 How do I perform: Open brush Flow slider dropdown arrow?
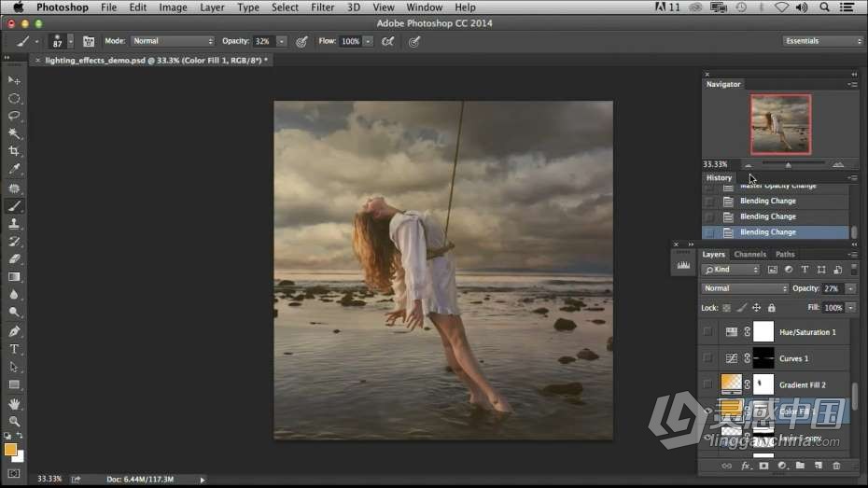click(x=368, y=41)
